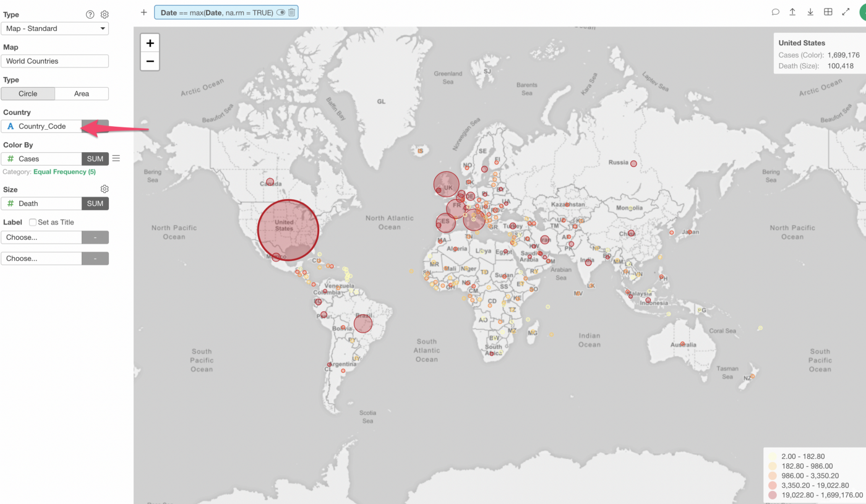Expand chart to full screen

click(846, 12)
